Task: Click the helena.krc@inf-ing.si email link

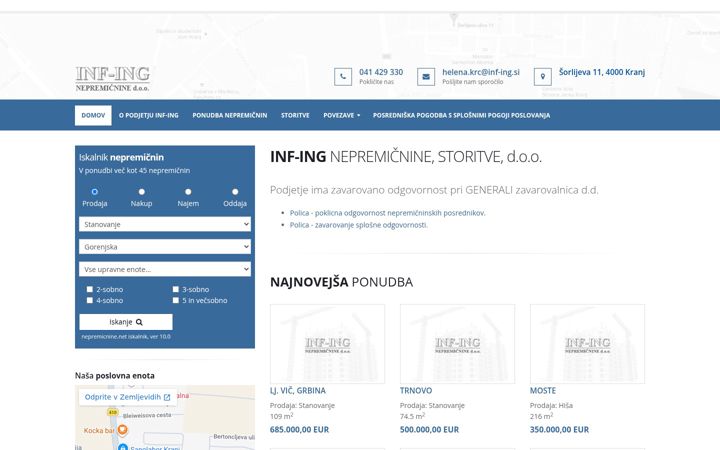Action: 481,72
